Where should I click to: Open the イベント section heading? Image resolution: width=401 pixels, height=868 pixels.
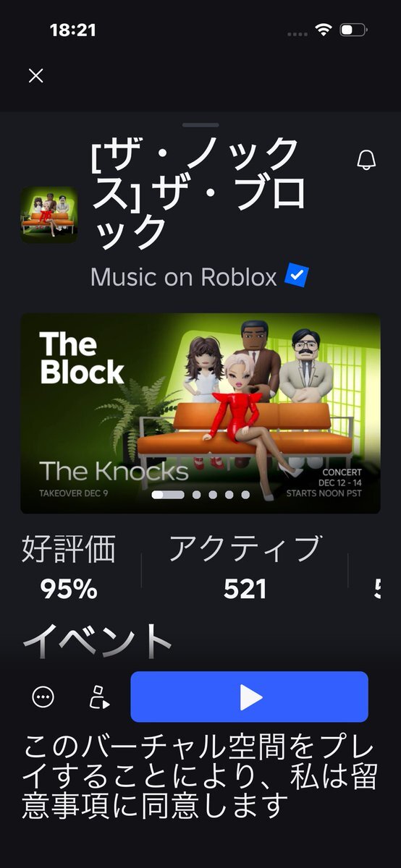click(x=97, y=639)
